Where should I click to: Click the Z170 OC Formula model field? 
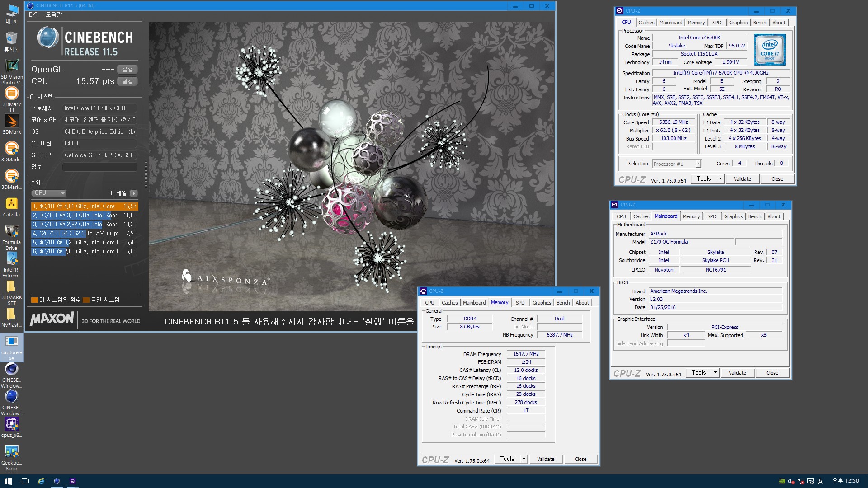(691, 242)
